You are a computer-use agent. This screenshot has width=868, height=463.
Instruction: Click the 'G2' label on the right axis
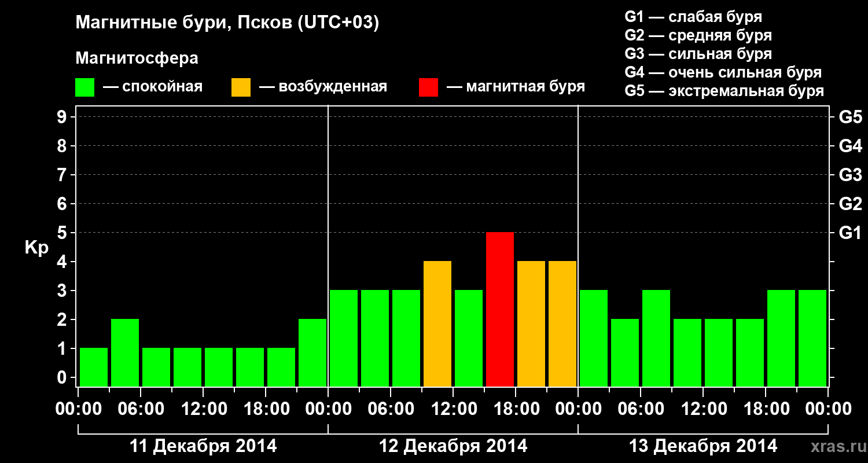(x=850, y=204)
